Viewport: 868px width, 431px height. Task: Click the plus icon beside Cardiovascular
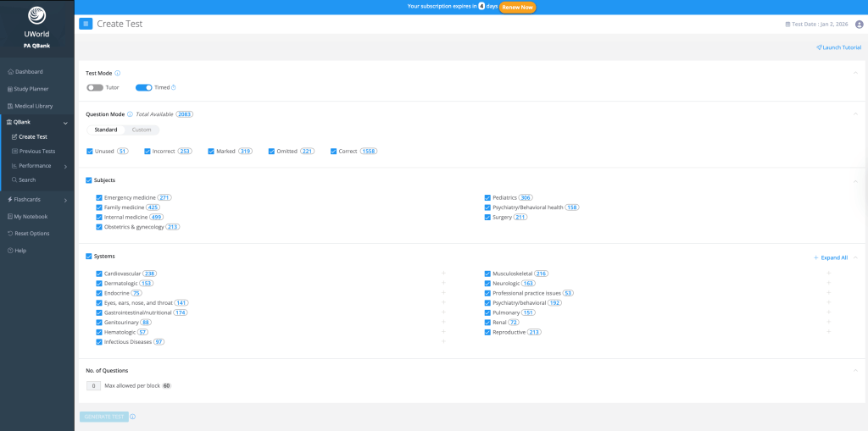[443, 274]
